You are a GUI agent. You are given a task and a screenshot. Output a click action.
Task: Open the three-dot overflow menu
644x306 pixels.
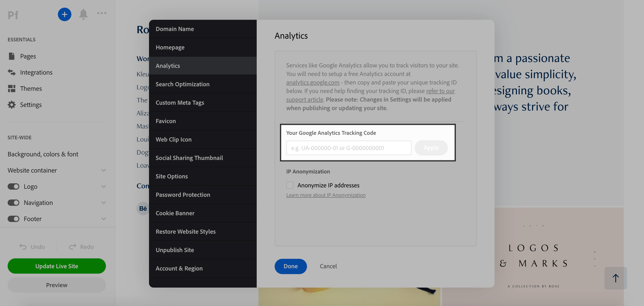coord(101,13)
